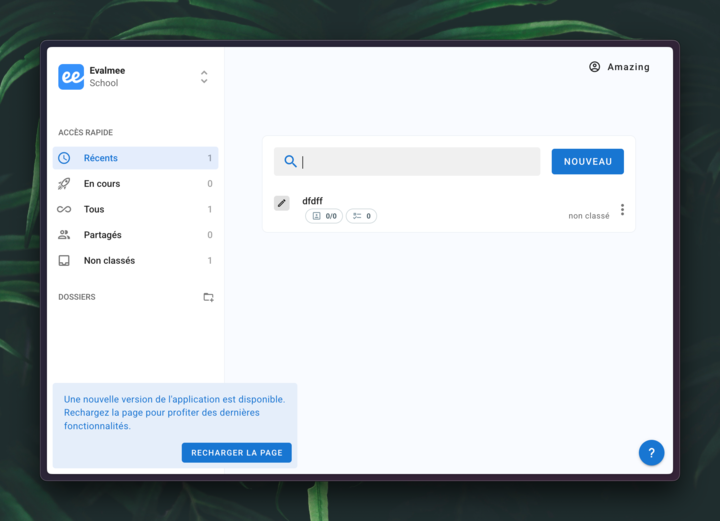
Task: Click the people icon beside Partagés
Action: (64, 235)
